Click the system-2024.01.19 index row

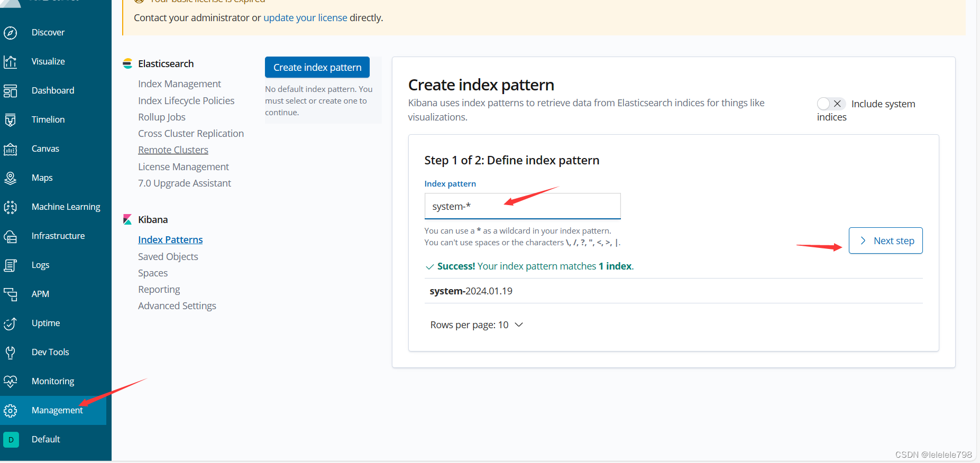[x=673, y=291]
